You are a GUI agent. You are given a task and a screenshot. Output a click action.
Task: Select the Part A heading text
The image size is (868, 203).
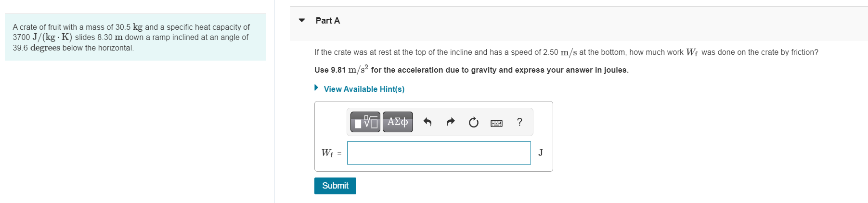328,21
